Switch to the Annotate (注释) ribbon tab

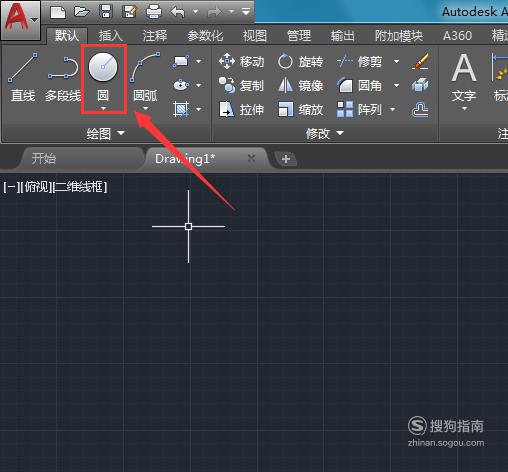(155, 35)
